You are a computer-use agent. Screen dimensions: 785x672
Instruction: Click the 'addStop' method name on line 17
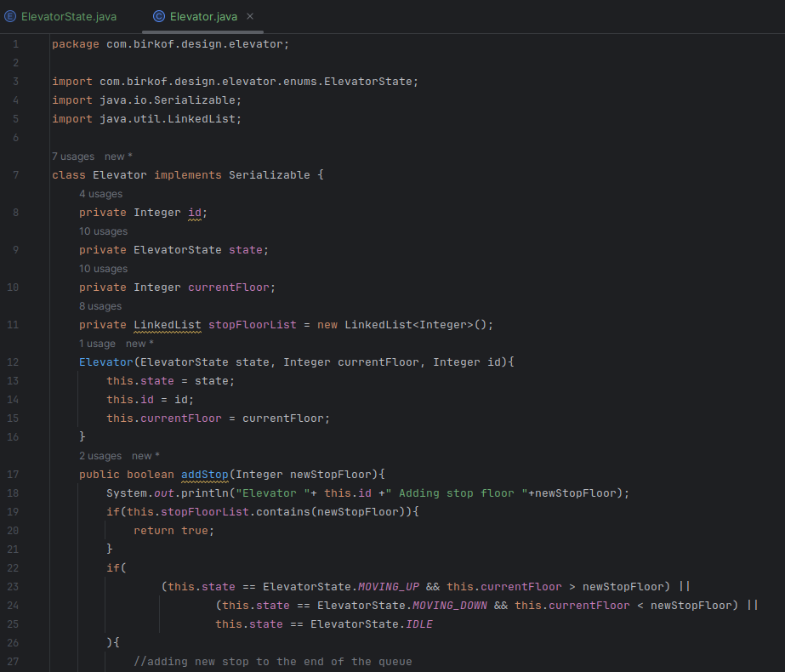[x=204, y=474]
